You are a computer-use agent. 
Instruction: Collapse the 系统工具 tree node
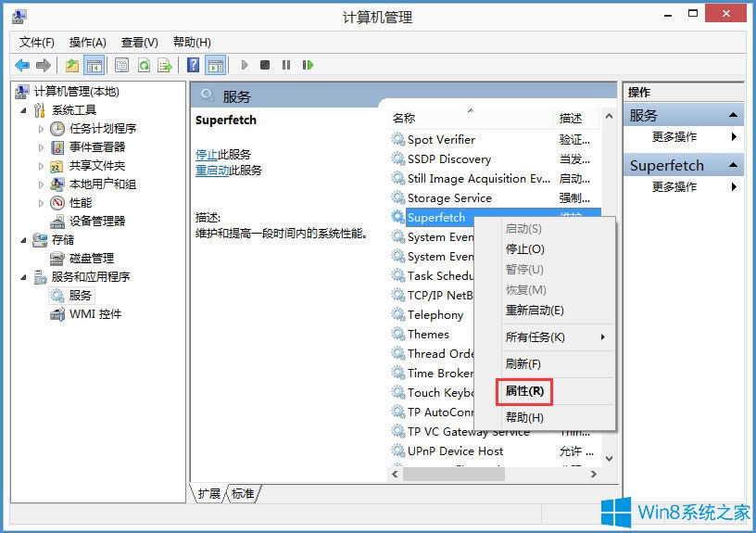pos(24,110)
